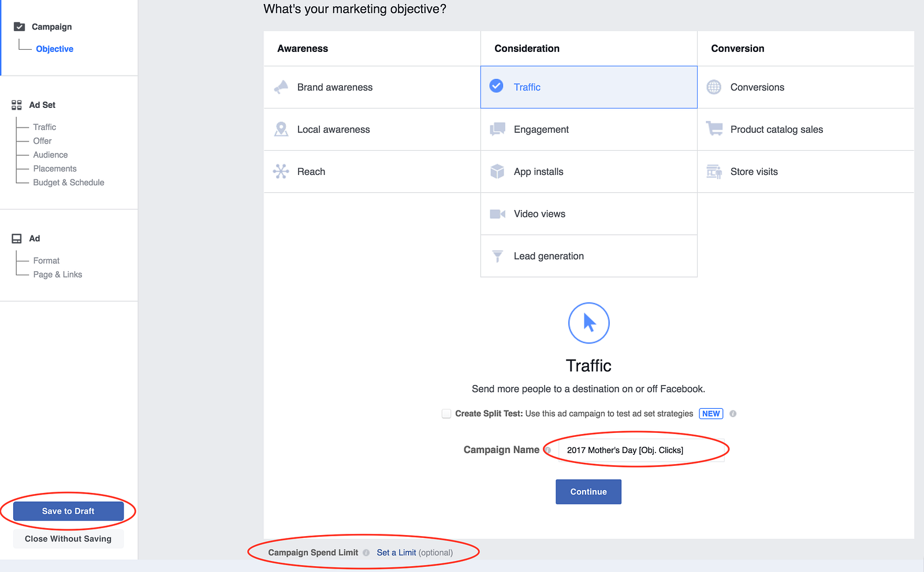
Task: Click the Conversions globe icon
Action: coord(714,87)
